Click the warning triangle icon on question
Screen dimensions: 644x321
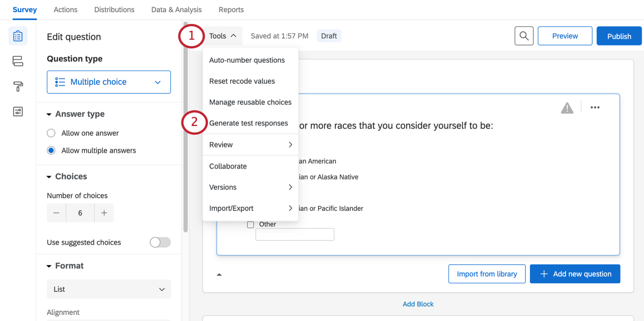tap(567, 108)
